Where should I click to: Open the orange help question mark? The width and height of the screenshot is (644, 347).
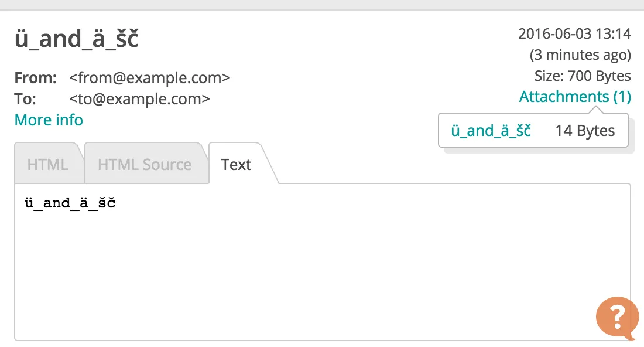tap(617, 317)
